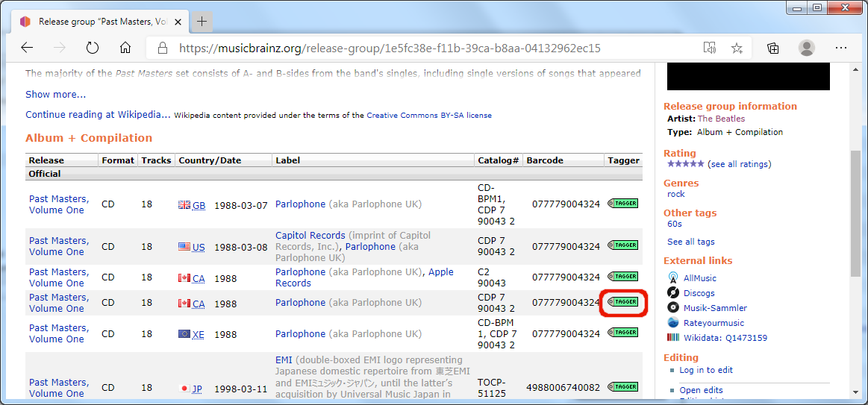Reload the page with Refresh icon
The width and height of the screenshot is (868, 405).
pos(93,48)
